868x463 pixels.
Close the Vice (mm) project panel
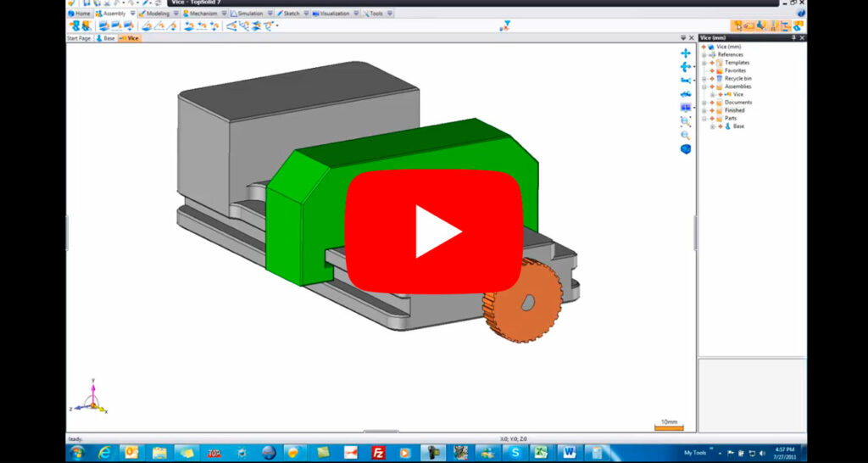(802, 37)
